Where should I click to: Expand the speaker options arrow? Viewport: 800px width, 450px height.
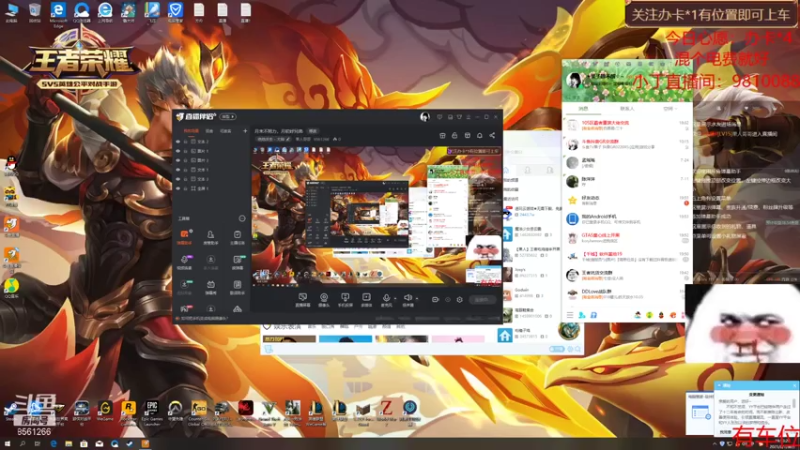point(416,298)
